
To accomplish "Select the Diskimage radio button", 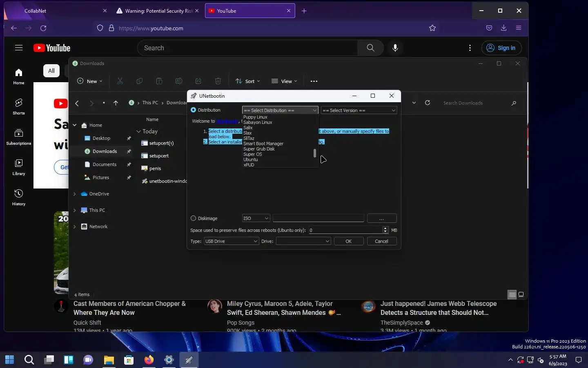I will [194, 218].
